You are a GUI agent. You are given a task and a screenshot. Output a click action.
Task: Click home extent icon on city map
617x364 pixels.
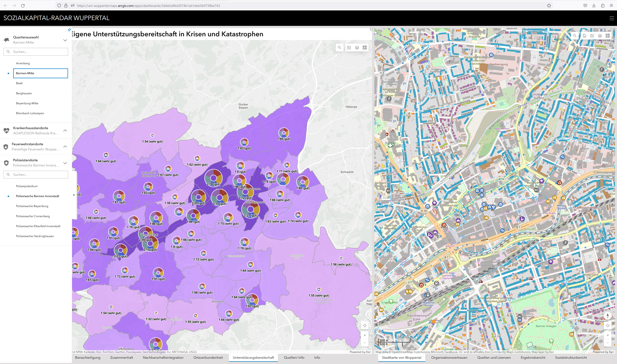[584, 36]
